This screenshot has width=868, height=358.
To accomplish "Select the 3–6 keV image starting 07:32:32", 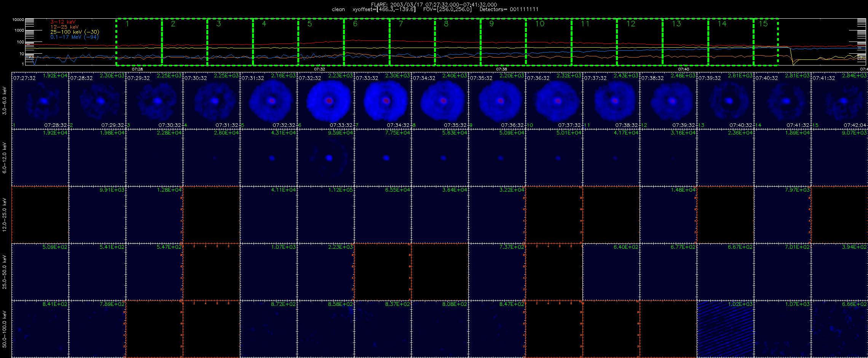I will (x=326, y=101).
